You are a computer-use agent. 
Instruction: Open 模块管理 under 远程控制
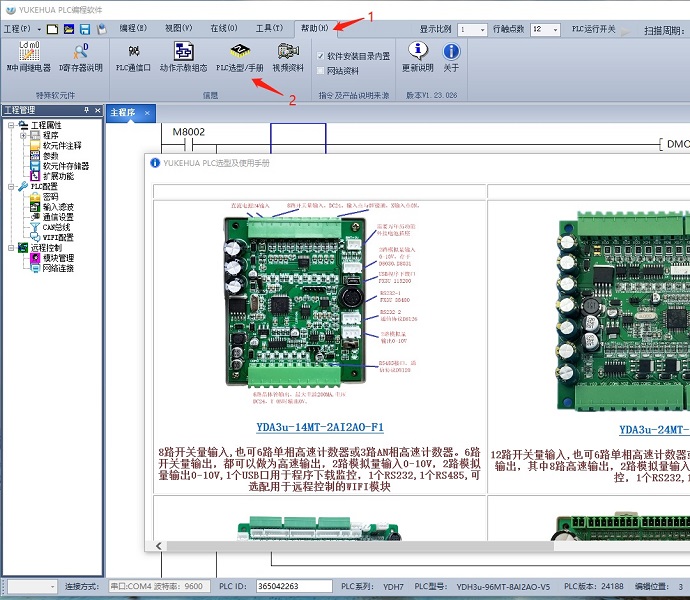(58, 258)
